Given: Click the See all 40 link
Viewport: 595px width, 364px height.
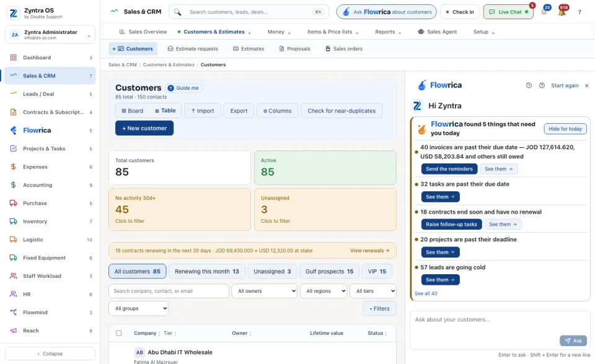Looking at the screenshot, I should pyautogui.click(x=426, y=293).
